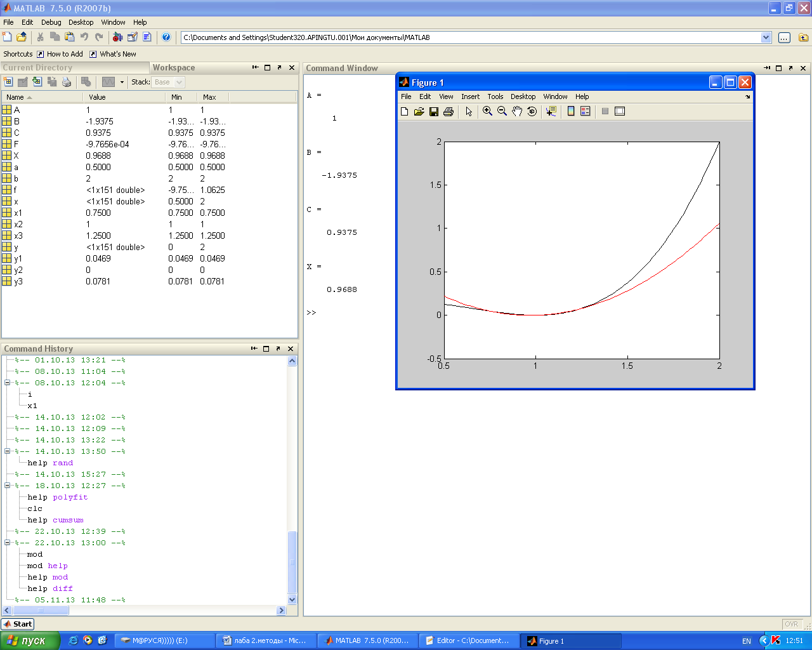The height and width of the screenshot is (650, 812).
Task: Select 'help cumsum' in Command History
Action: click(56, 520)
